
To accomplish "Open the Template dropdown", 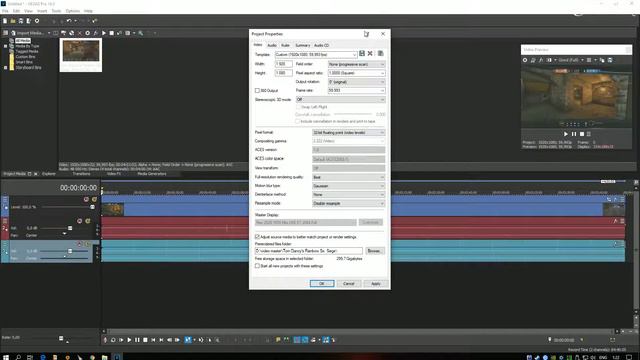I will [x=316, y=54].
